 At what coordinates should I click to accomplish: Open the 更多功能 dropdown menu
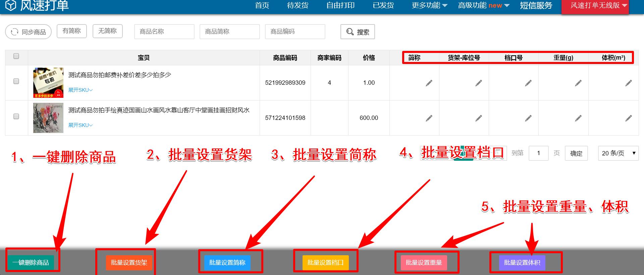[430, 5]
